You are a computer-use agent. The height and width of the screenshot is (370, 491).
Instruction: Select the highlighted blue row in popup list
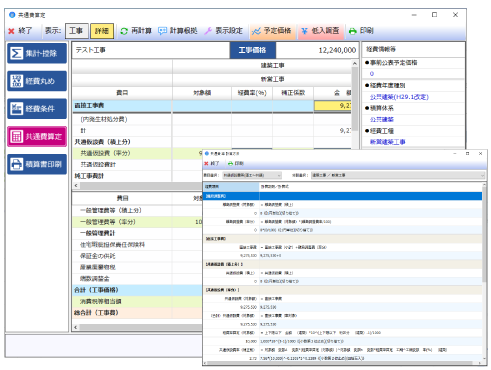click(343, 196)
